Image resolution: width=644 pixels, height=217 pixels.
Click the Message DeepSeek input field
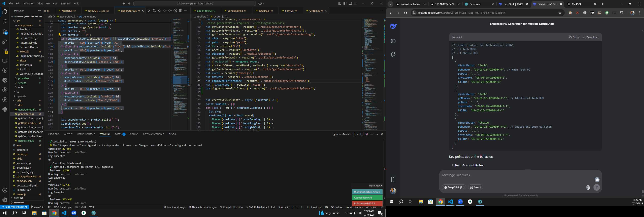(517, 175)
